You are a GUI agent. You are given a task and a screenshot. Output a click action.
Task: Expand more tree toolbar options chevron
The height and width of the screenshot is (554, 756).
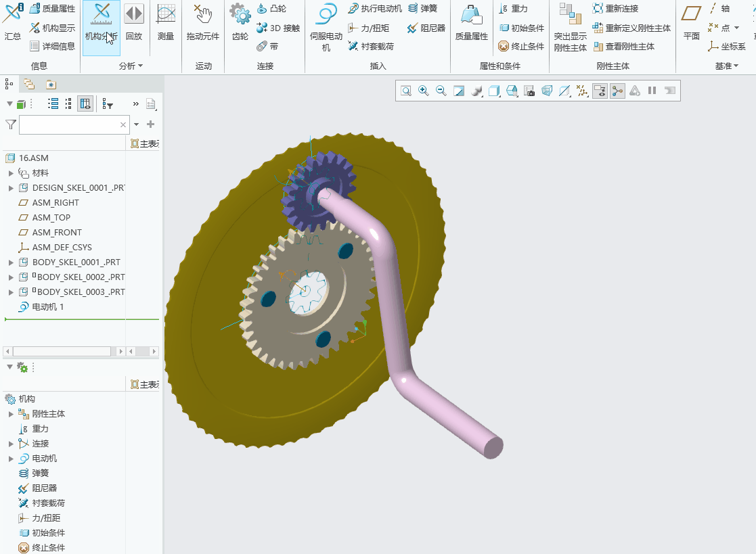[x=136, y=103]
